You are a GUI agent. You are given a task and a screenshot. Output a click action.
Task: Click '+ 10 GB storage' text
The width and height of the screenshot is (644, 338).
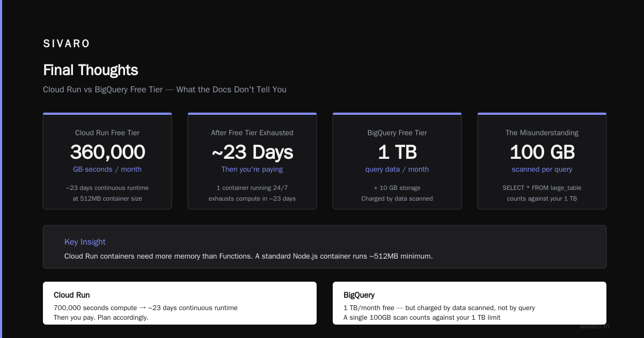point(397,188)
